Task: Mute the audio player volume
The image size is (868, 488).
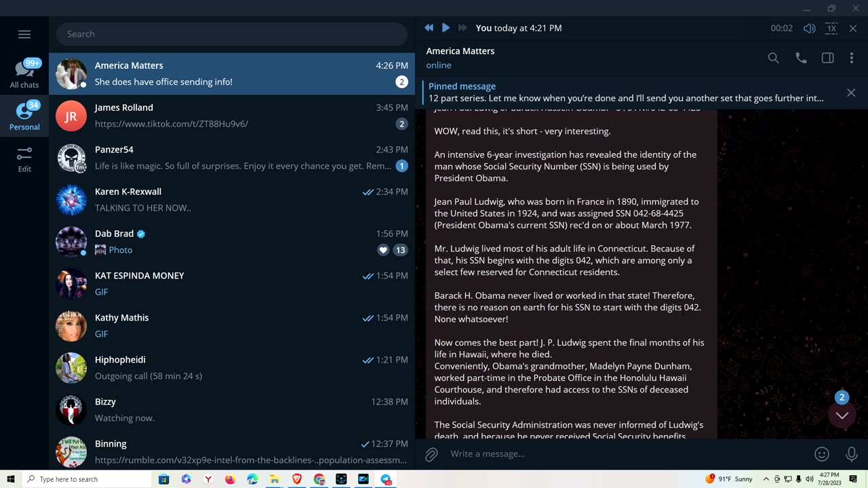Action: (810, 28)
